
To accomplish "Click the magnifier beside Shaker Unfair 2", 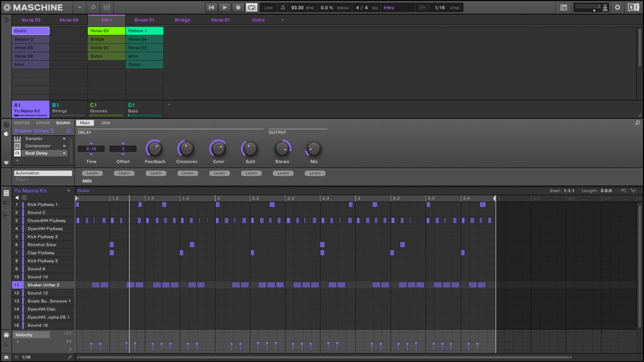I will click(x=68, y=131).
